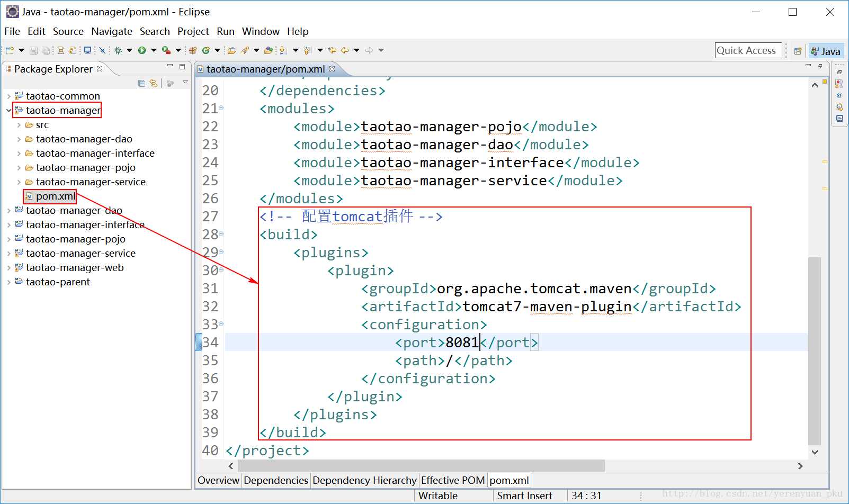Click Collapse All in Package Explorer
The height and width of the screenshot is (504, 849).
141,83
